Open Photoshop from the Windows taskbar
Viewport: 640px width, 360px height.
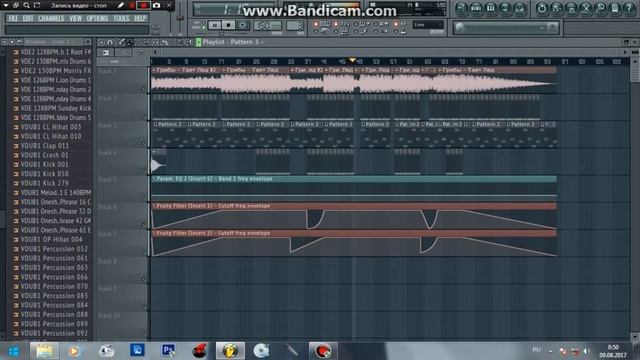[168, 351]
